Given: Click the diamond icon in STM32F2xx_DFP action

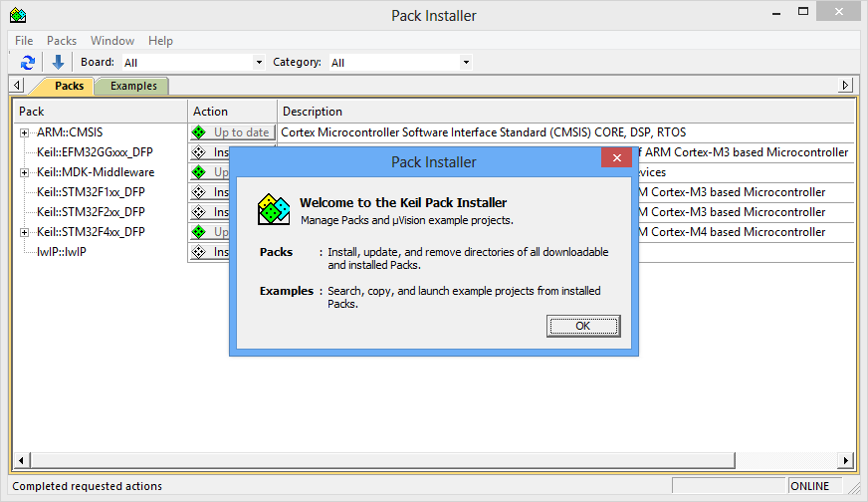Looking at the screenshot, I should [199, 212].
